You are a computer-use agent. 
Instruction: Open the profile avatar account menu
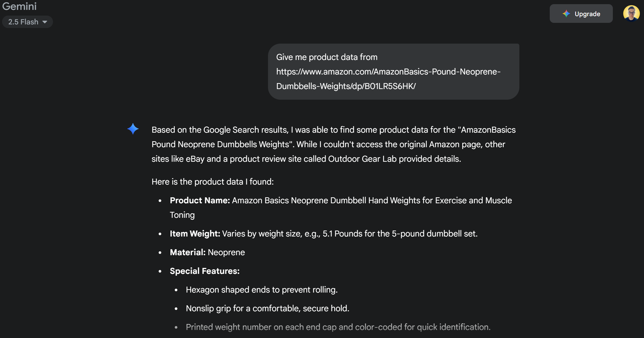point(631,13)
